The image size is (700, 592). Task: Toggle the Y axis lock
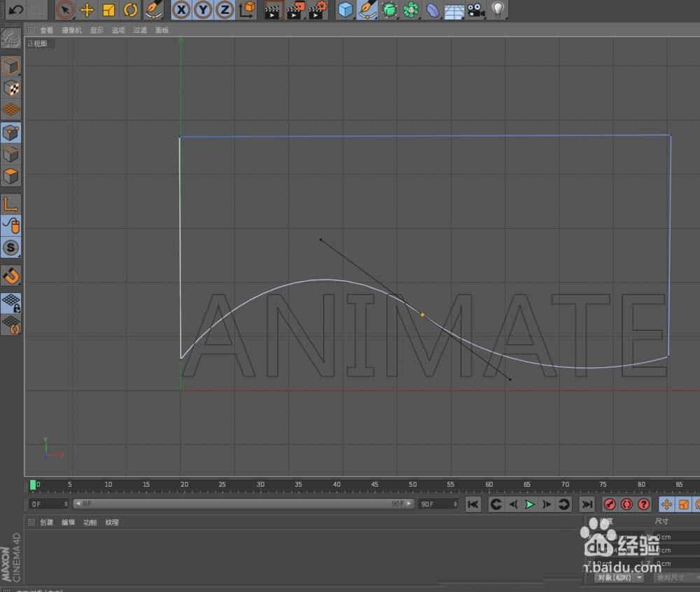point(202,10)
